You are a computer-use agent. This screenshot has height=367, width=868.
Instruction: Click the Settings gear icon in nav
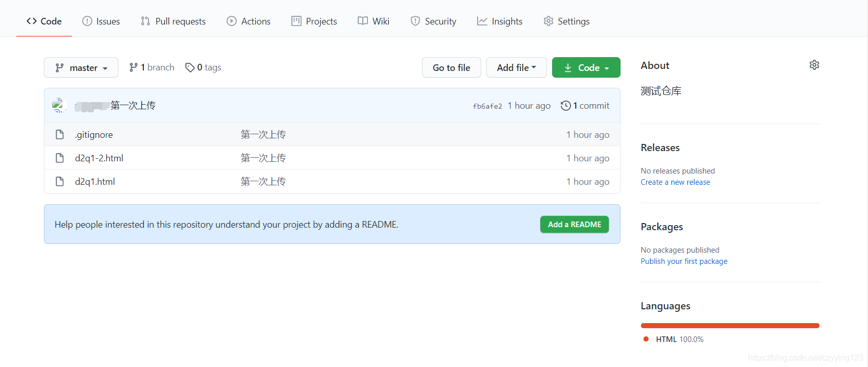coord(549,21)
